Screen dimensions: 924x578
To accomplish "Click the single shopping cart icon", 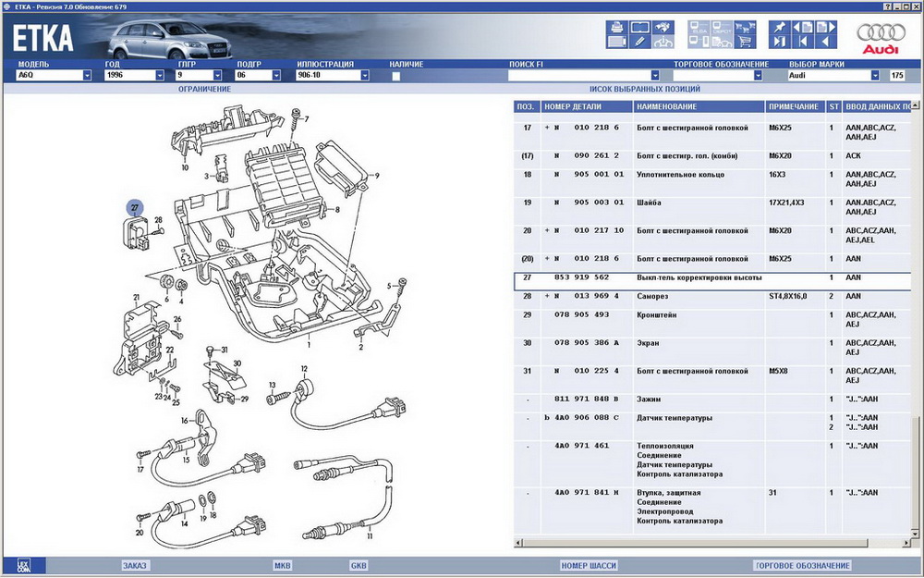I will [745, 42].
